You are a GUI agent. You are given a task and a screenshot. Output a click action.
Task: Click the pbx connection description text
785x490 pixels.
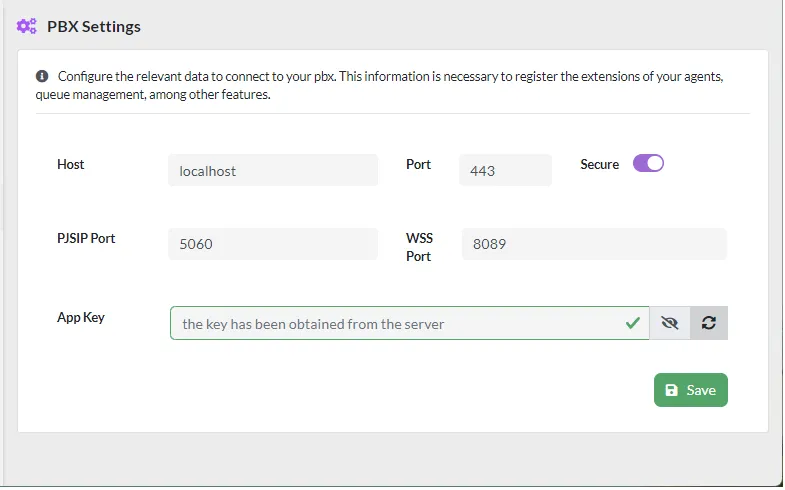point(379,85)
